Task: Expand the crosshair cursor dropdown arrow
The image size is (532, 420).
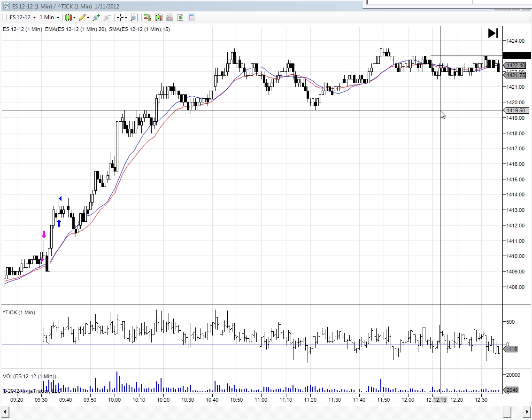Action: (x=126, y=18)
